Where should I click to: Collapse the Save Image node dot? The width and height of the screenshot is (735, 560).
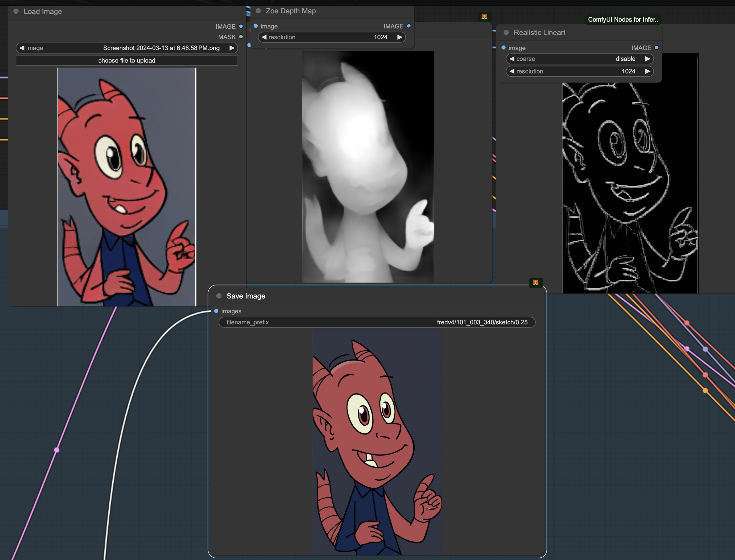coord(219,296)
